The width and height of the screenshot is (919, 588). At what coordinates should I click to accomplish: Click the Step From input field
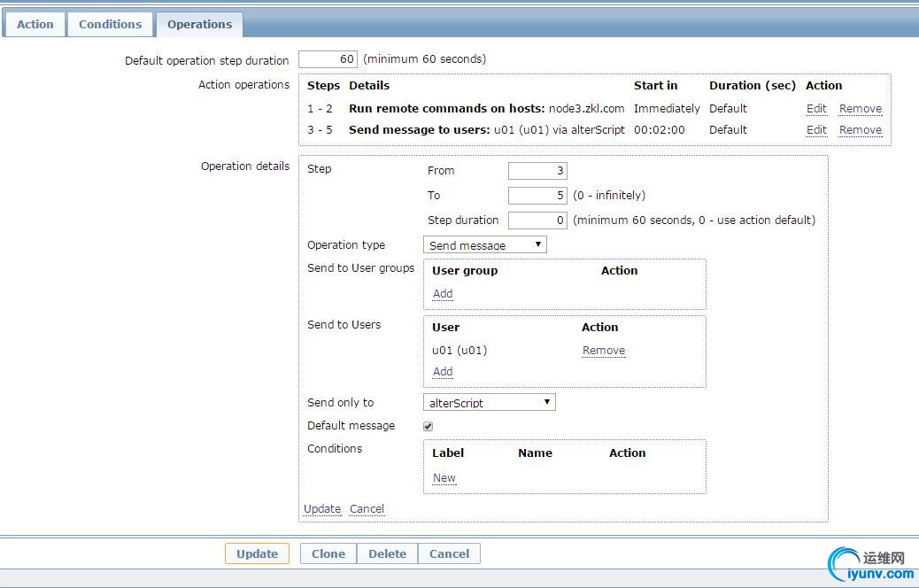click(537, 171)
